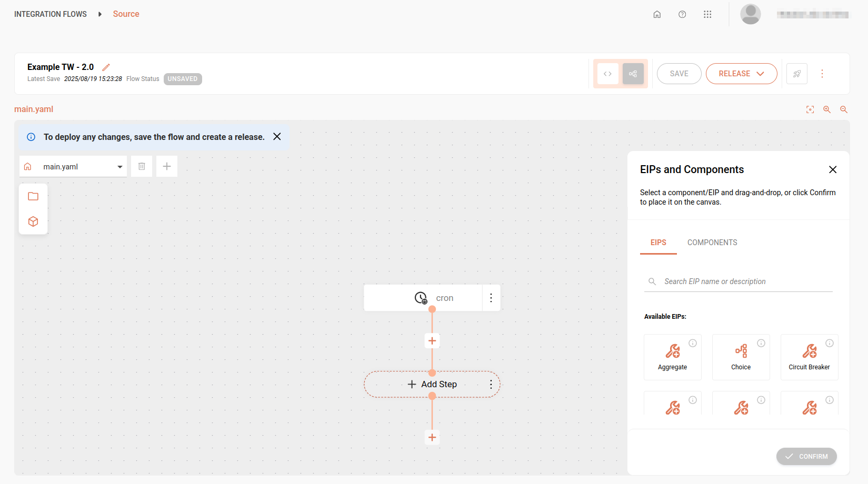Select the EIPS tab
The image size is (868, 484).
658,242
